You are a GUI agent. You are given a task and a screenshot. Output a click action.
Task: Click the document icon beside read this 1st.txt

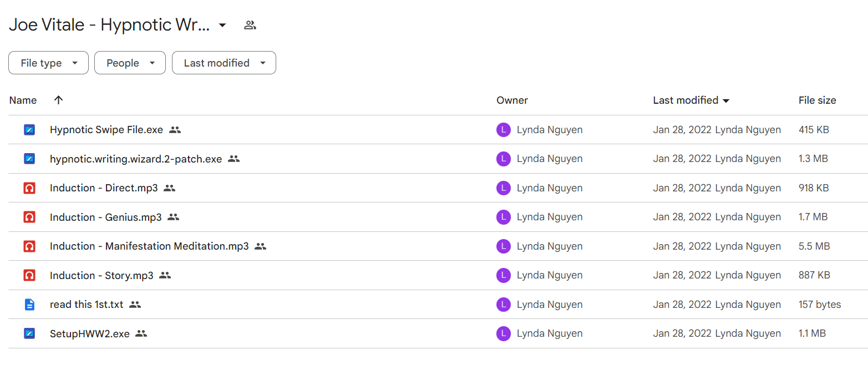pos(29,305)
